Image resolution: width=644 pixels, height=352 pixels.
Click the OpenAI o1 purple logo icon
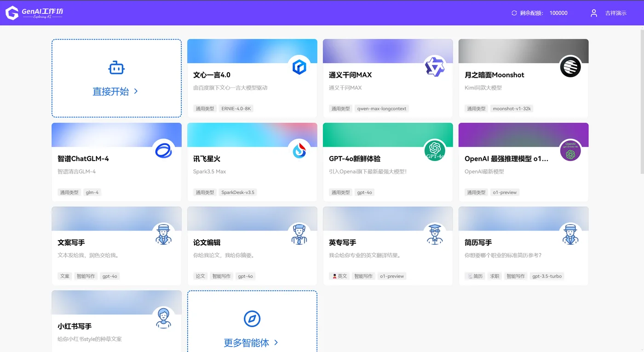570,151
